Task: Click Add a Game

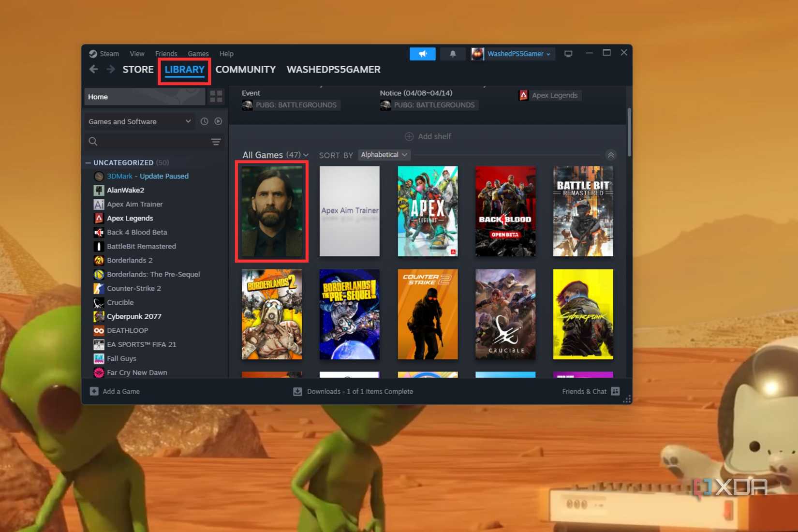Action: [x=115, y=391]
